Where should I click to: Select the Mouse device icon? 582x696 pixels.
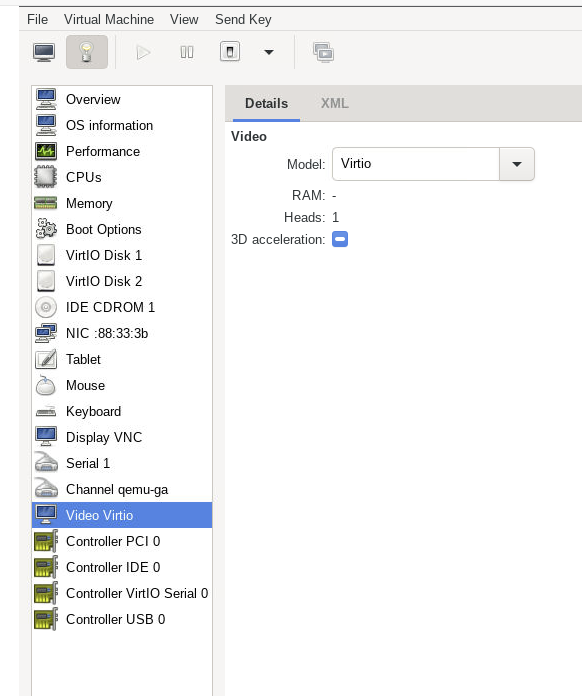pyautogui.click(x=46, y=385)
